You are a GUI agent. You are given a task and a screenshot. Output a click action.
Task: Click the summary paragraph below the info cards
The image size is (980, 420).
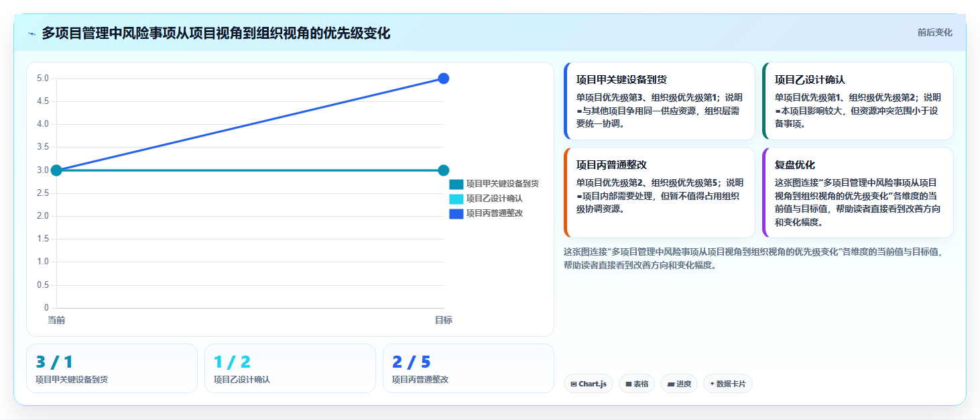coord(753,258)
